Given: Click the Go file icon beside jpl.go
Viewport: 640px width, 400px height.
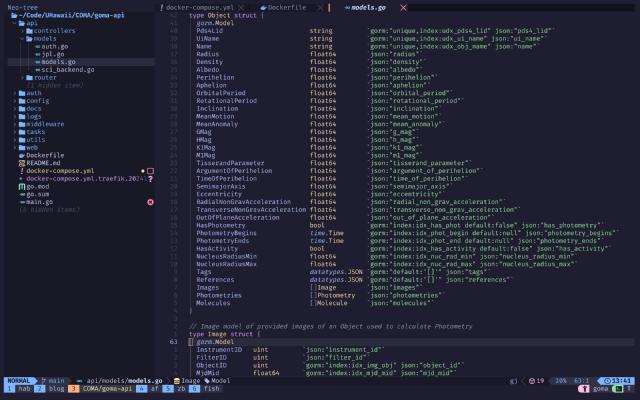Looking at the screenshot, I should [x=38, y=54].
